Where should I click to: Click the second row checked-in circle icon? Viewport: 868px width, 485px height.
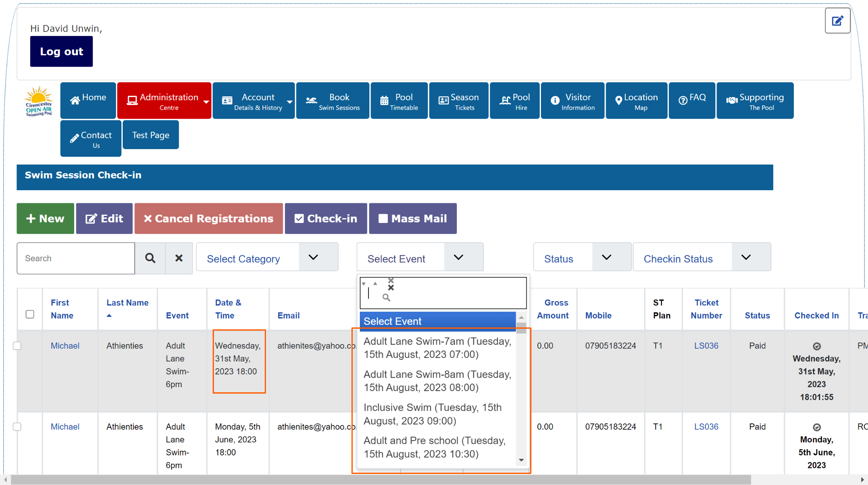817,427
